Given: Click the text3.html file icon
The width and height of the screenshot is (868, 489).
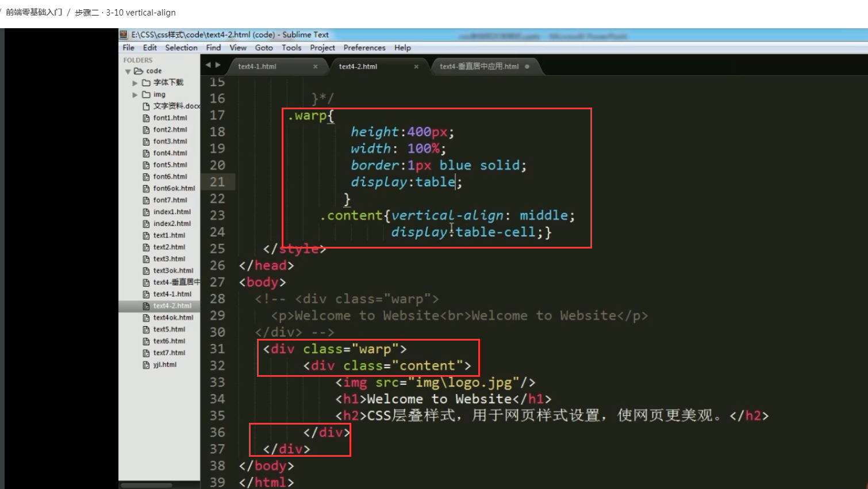Looking at the screenshot, I should 146,259.
